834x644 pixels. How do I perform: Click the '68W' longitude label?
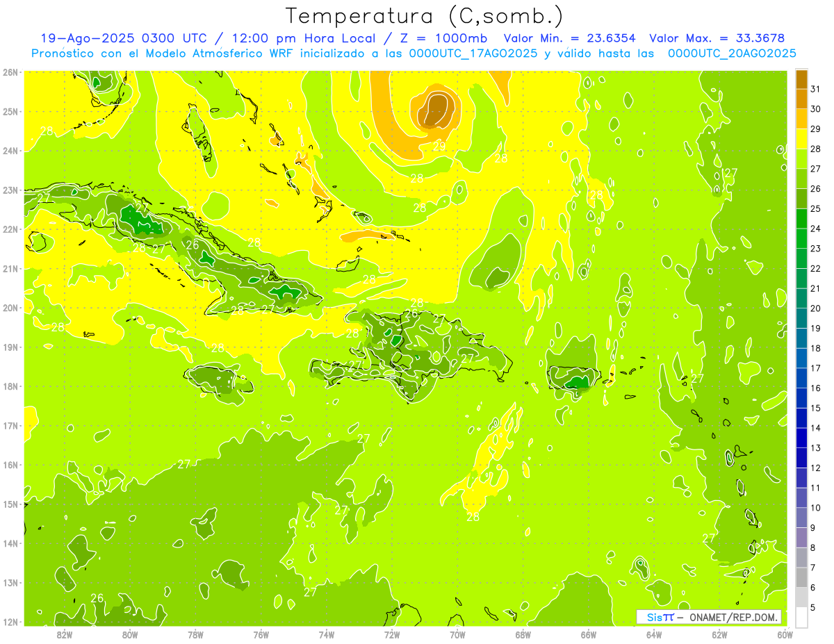523,635
